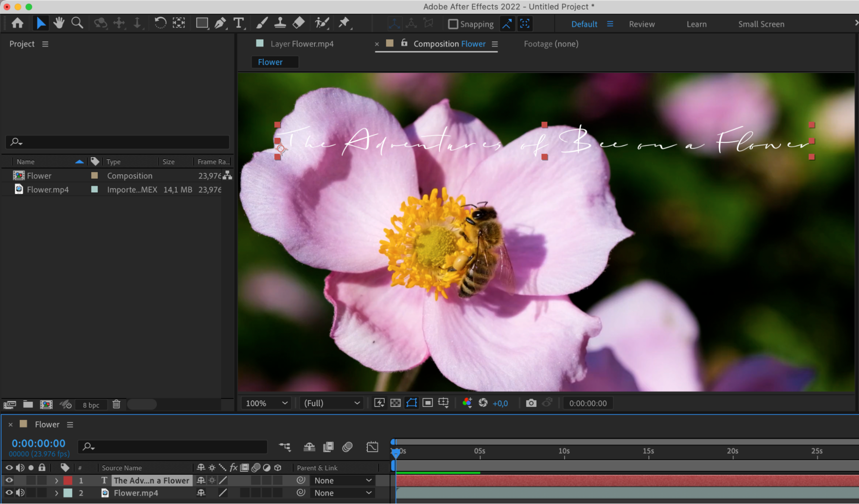This screenshot has height=504, width=859.
Task: Hide the text layer with its eye icon
Action: (x=9, y=480)
